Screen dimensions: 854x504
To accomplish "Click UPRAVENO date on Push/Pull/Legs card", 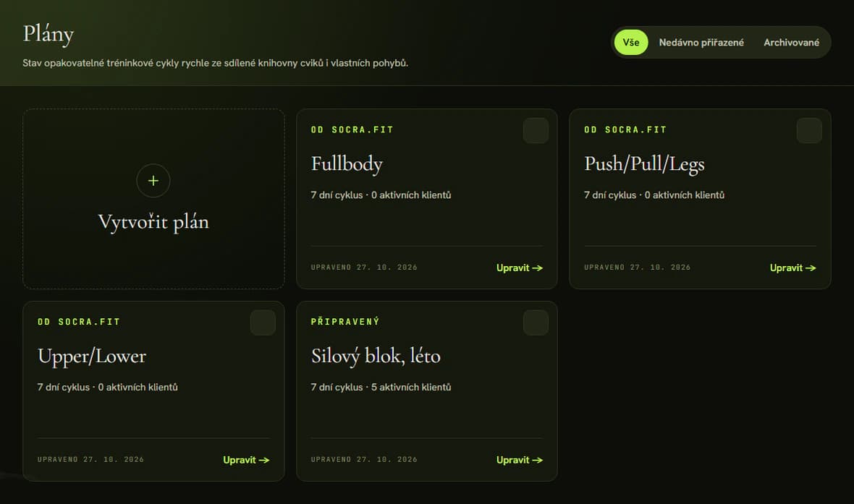I will 637,268.
